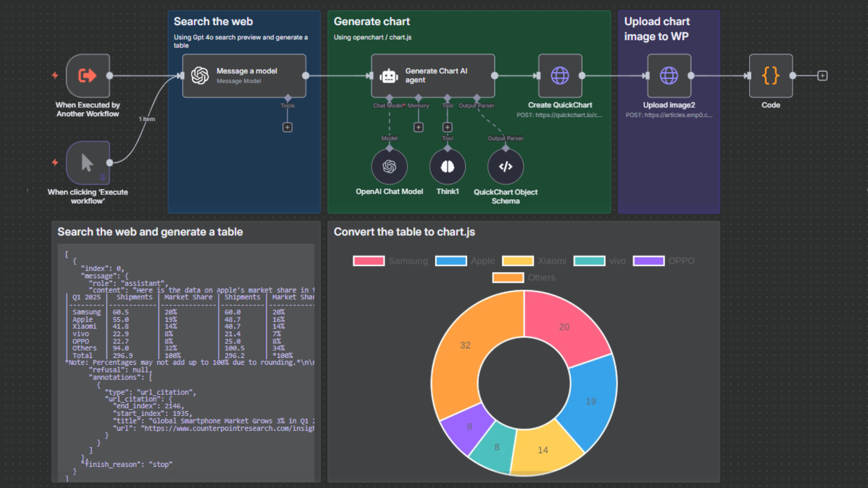Click the teal doughnut slice labeled 8
The image size is (868, 488).
click(x=497, y=447)
